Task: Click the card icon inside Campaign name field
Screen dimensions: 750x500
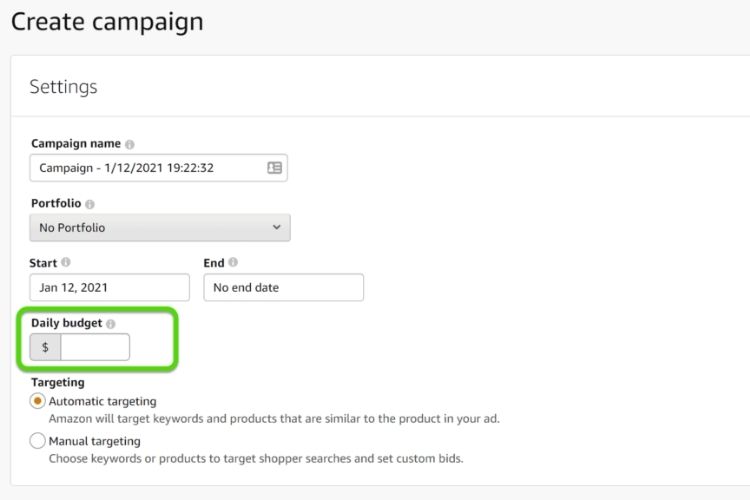Action: point(275,168)
